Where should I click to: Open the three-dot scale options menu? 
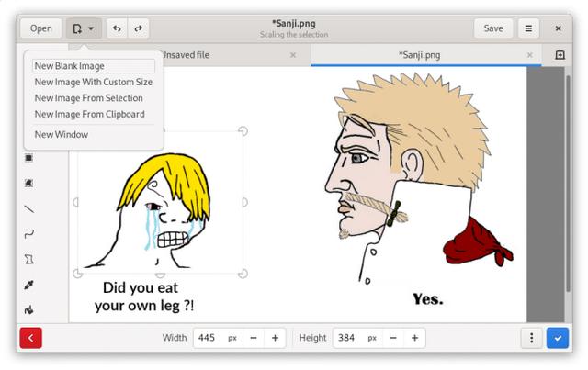point(531,338)
